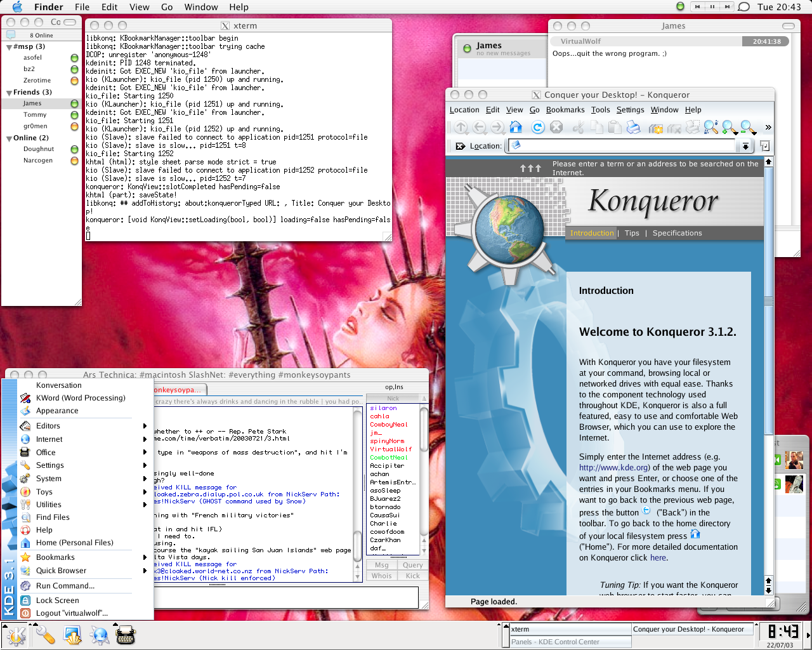
Task: Click the desktop shell icon in KDE panel
Action: tap(72, 635)
